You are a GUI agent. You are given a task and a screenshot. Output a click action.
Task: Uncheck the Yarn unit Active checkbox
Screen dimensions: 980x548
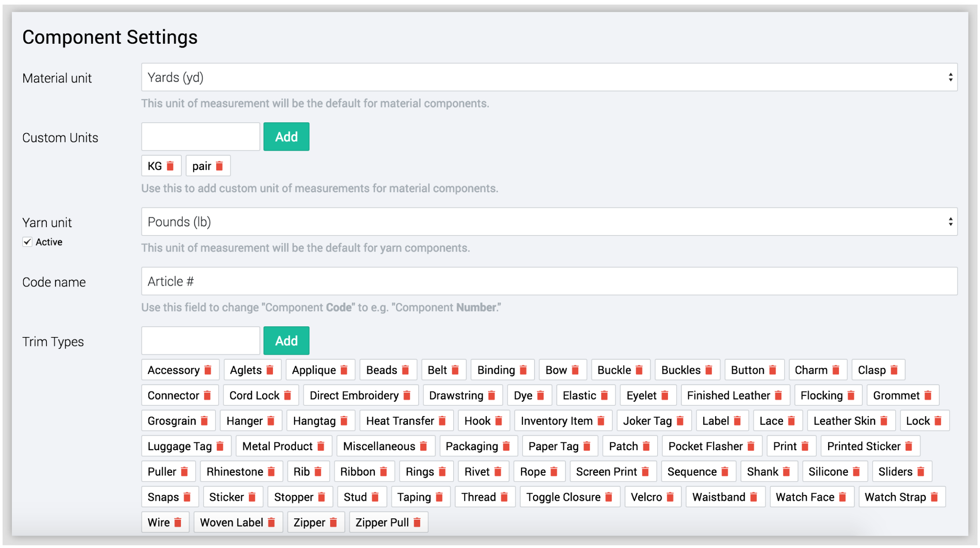click(27, 242)
